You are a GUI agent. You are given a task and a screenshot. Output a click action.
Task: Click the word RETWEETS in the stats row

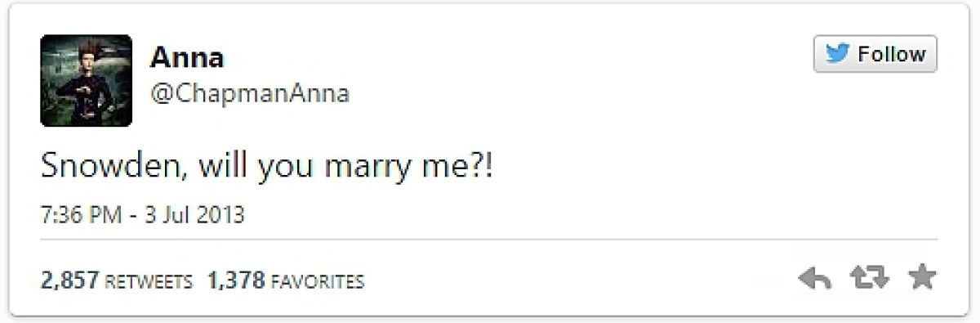[149, 282]
